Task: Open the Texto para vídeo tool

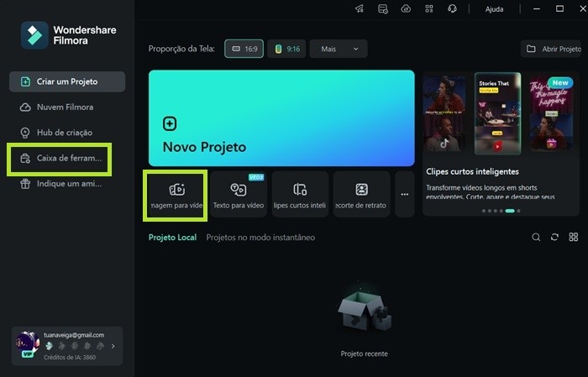Action: tap(239, 195)
